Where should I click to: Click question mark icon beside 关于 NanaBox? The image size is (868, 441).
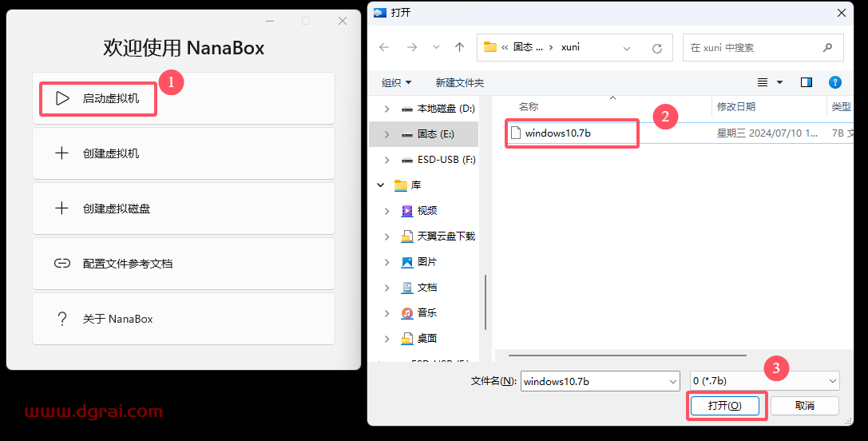tap(62, 319)
